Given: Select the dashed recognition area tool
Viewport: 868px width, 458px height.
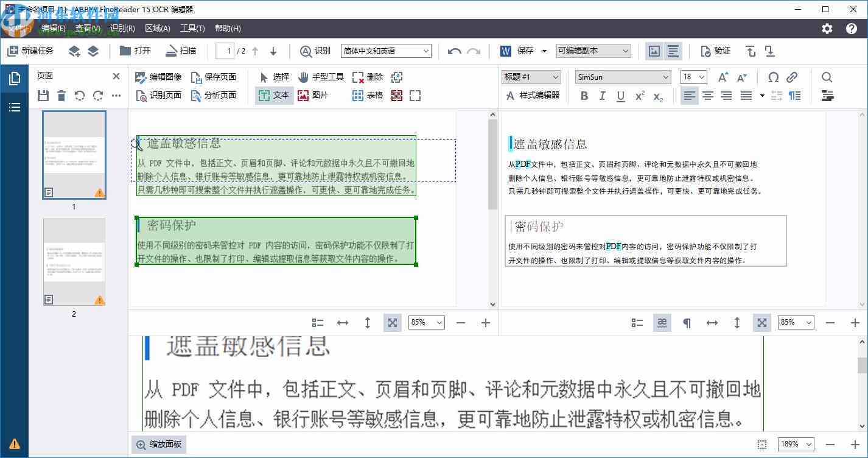Looking at the screenshot, I should click(415, 96).
